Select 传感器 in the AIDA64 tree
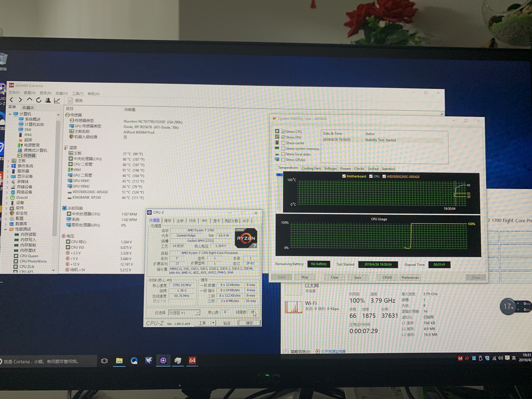This screenshot has height=399, width=532. click(27, 155)
